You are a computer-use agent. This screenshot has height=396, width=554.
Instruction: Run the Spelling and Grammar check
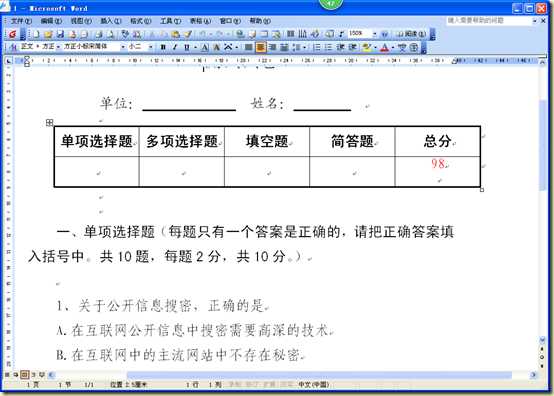click(125, 34)
